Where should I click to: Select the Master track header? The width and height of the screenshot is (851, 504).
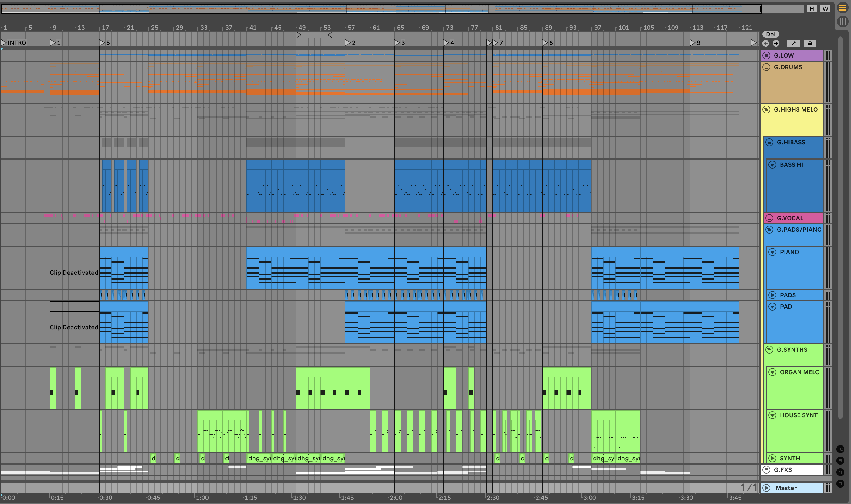(792, 488)
